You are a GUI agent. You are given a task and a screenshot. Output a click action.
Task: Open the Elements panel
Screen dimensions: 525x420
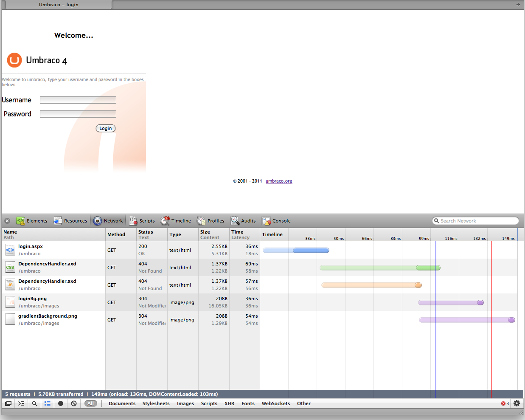pos(32,221)
